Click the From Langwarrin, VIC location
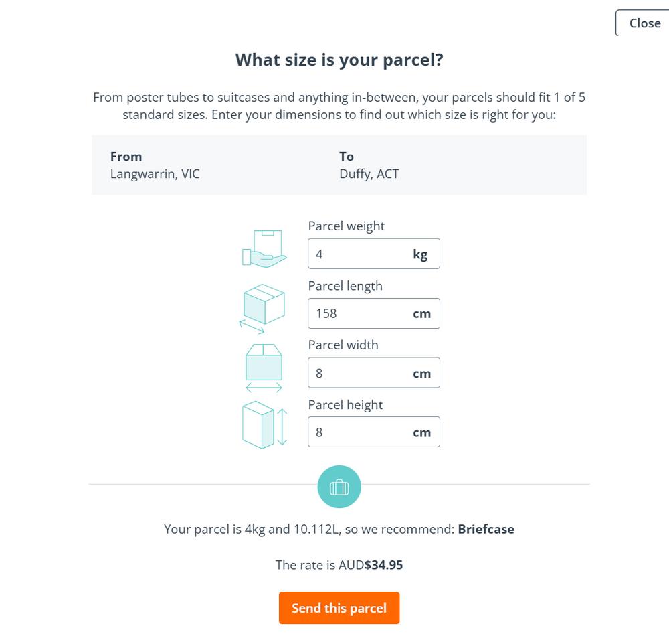This screenshot has height=644, width=669. pos(155,165)
